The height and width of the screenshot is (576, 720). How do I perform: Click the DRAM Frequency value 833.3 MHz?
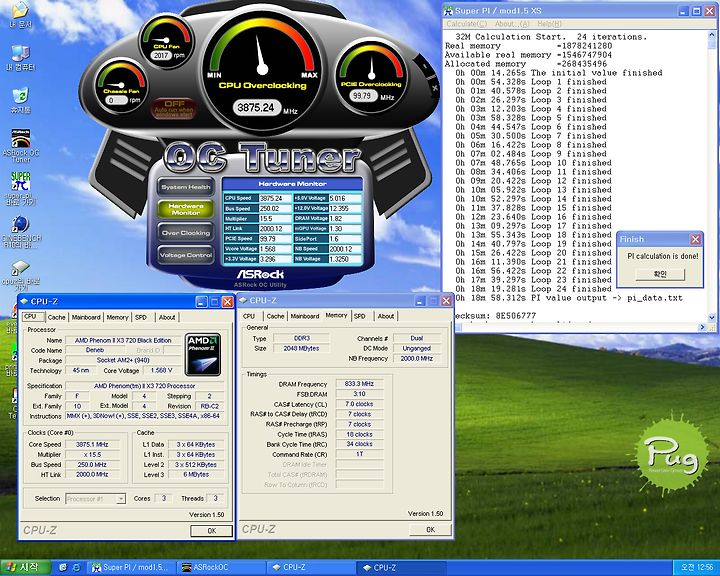point(360,384)
